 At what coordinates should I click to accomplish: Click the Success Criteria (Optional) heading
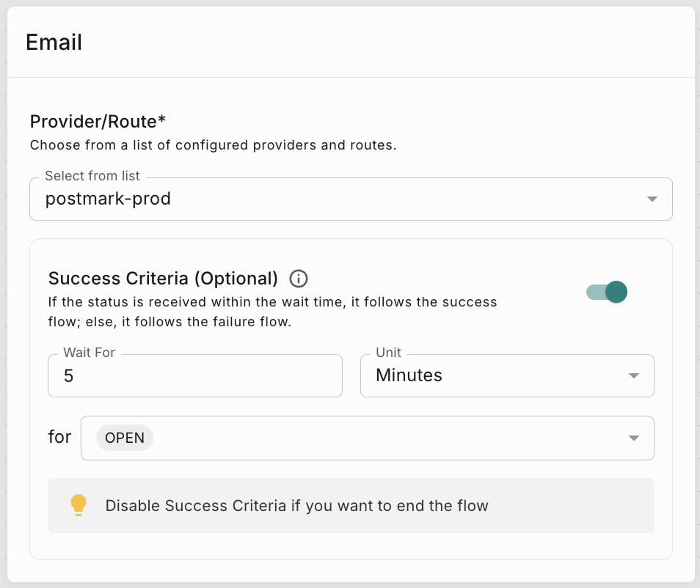(x=163, y=279)
